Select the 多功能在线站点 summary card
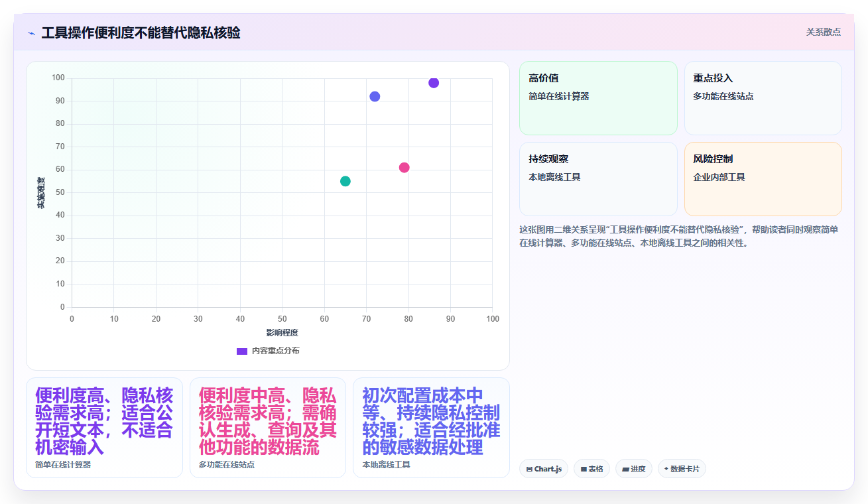868x504 pixels. [268, 428]
